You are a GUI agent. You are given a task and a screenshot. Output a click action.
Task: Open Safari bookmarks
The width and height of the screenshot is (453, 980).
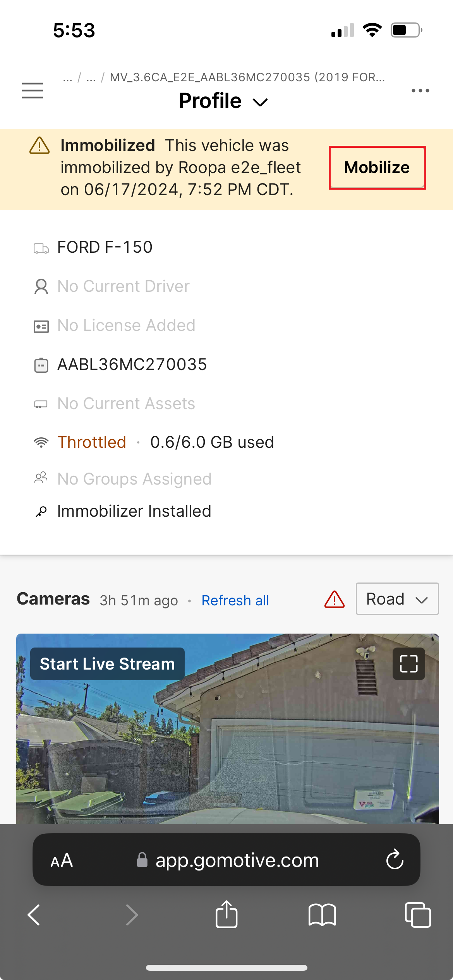[322, 915]
